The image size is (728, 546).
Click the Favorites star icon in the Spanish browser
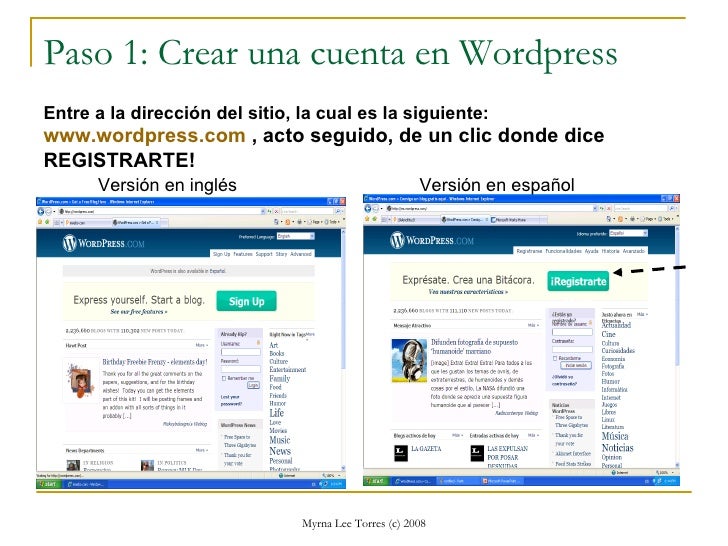pyautogui.click(x=368, y=219)
